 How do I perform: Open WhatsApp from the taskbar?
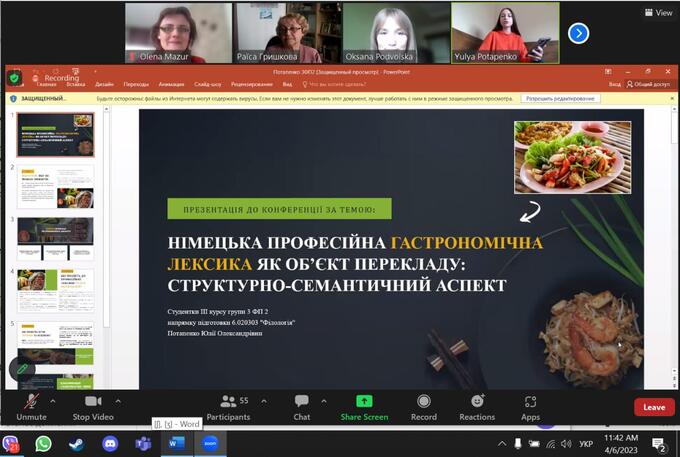pos(43,443)
